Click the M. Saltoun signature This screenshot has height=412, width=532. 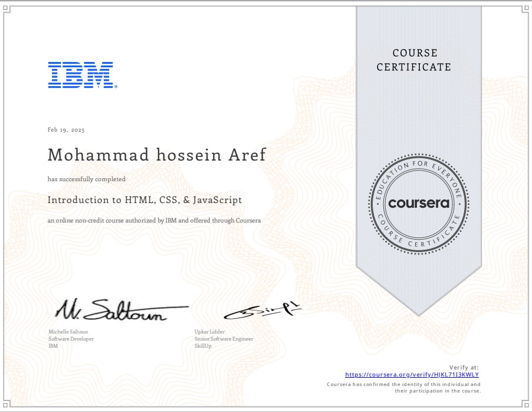click(121, 310)
